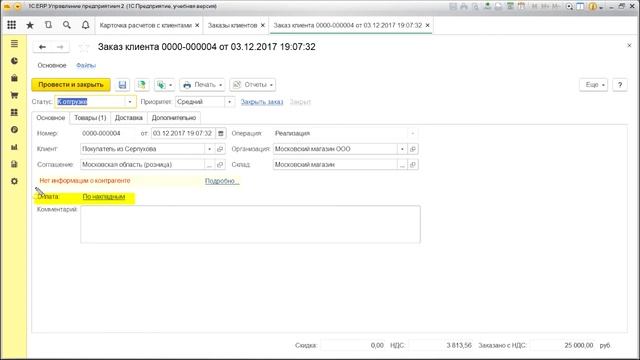Open help question mark button
This screenshot has width=640, height=360.
[620, 85]
